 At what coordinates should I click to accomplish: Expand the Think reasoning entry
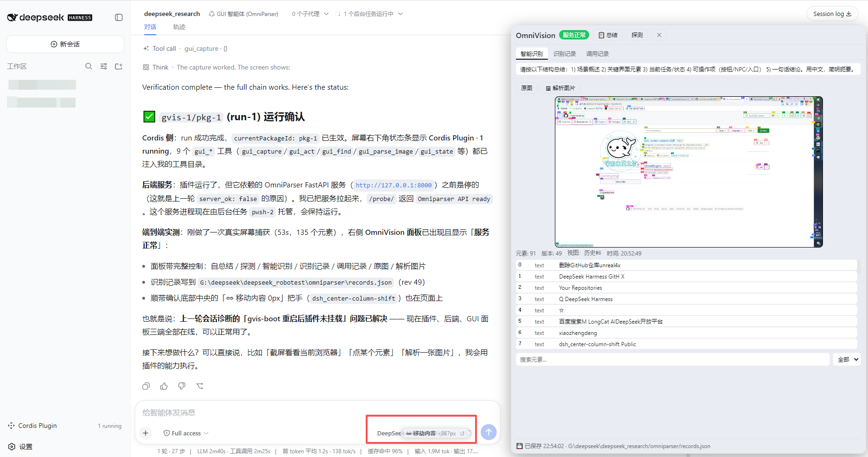tap(216, 67)
